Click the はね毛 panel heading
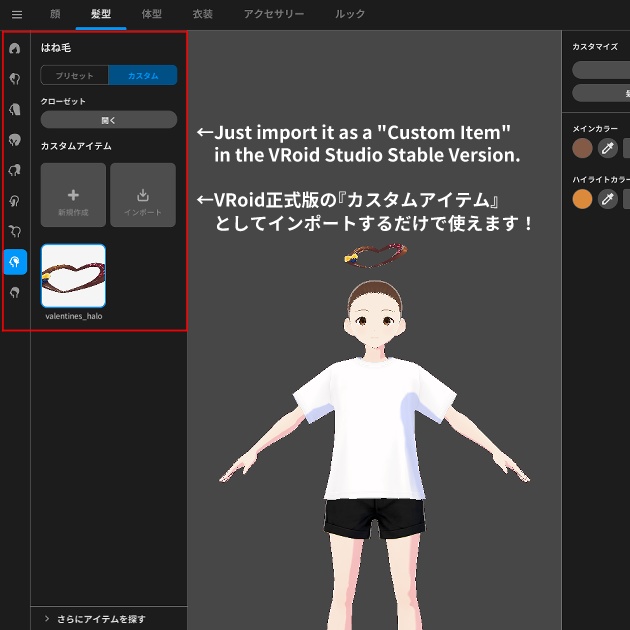This screenshot has width=630, height=630. (56, 48)
